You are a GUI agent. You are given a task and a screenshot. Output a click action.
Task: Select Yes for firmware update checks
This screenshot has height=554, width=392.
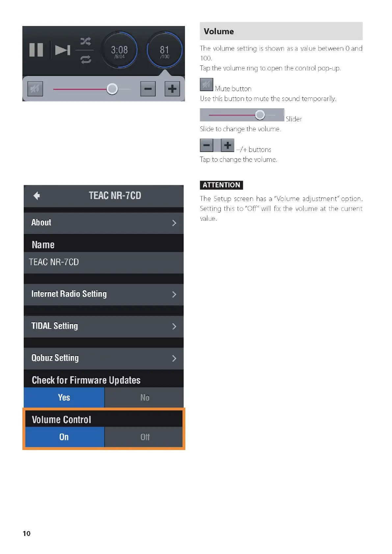pos(64,397)
